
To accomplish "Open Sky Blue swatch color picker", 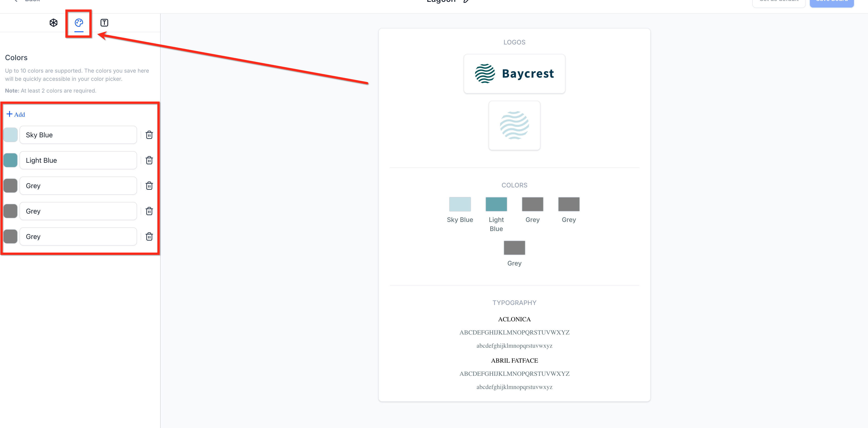I will click(10, 135).
